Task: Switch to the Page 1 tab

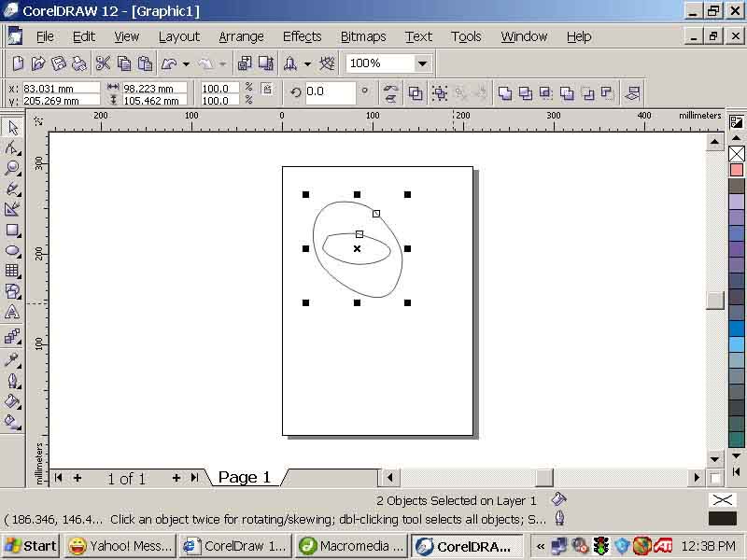Action: pos(244,477)
